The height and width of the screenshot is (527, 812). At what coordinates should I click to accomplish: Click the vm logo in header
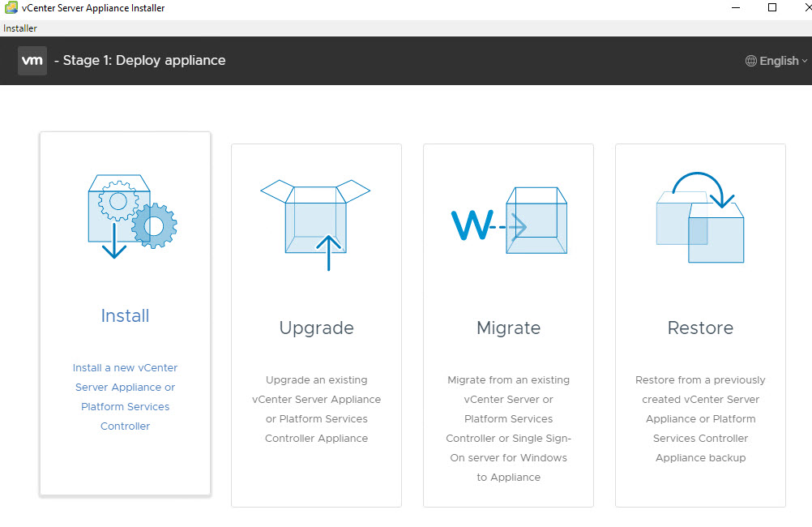32,61
